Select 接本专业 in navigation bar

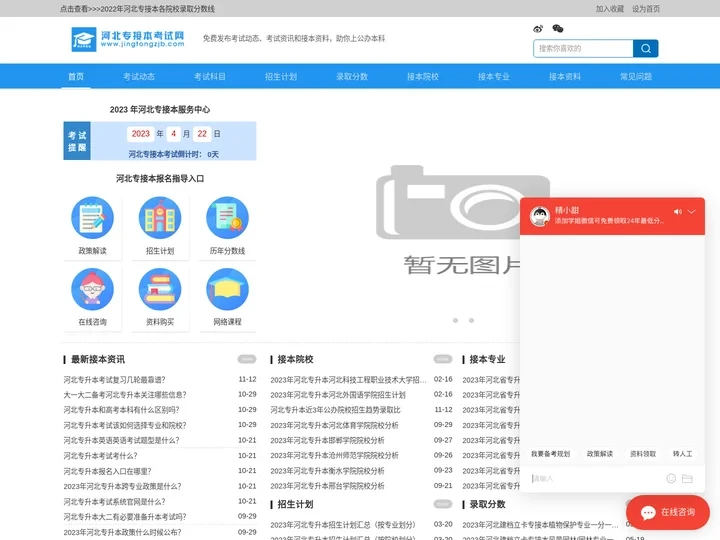tap(494, 76)
